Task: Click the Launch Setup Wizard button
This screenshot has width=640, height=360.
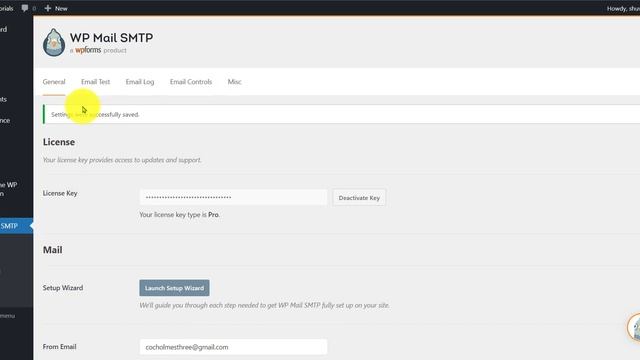Action: point(174,288)
